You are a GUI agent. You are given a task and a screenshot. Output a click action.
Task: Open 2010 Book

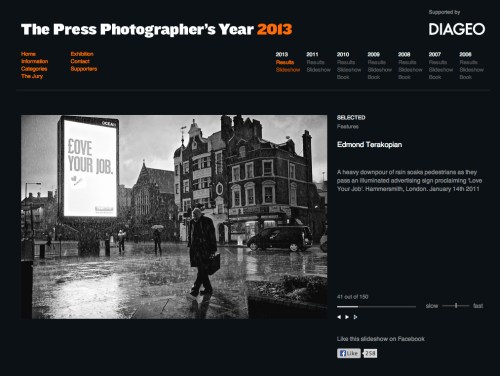343,77
